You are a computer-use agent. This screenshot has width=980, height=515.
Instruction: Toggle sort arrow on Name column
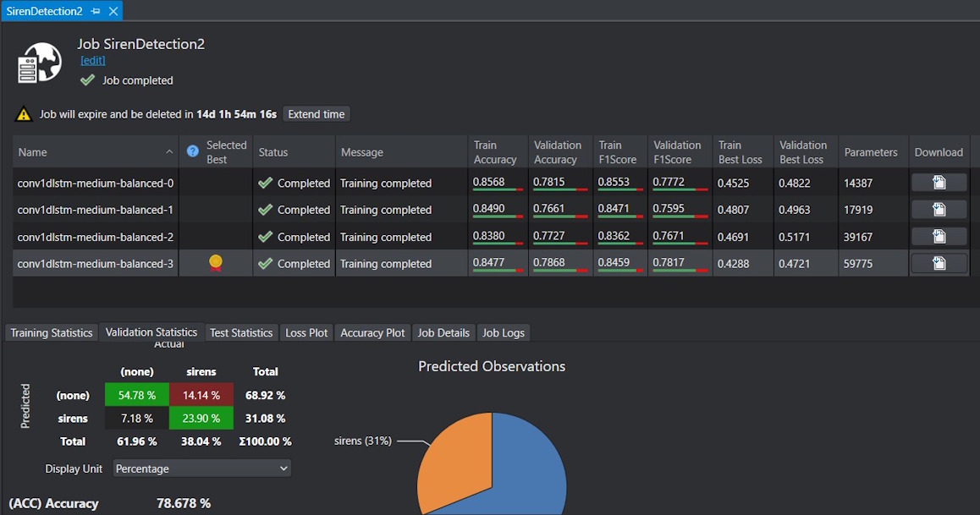[x=169, y=151]
